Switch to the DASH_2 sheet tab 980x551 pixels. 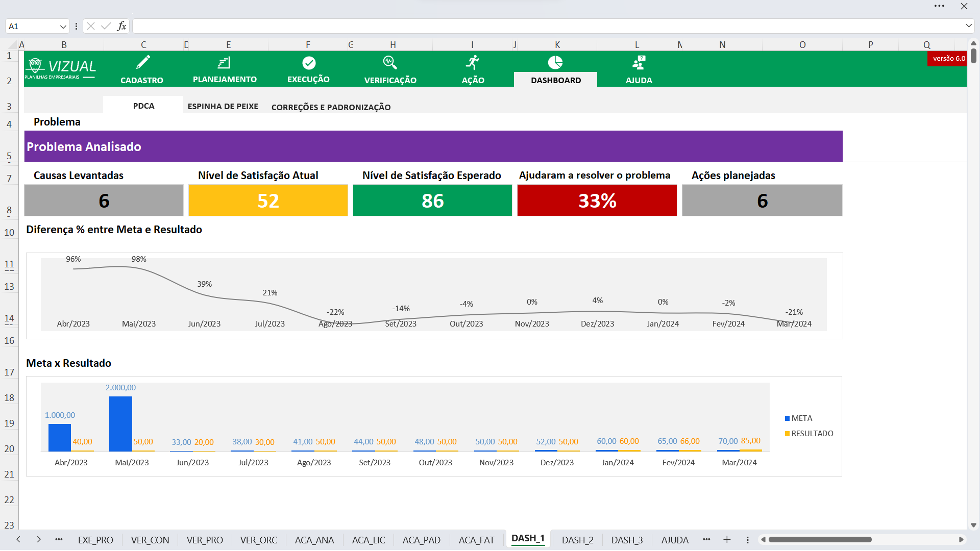tap(577, 540)
